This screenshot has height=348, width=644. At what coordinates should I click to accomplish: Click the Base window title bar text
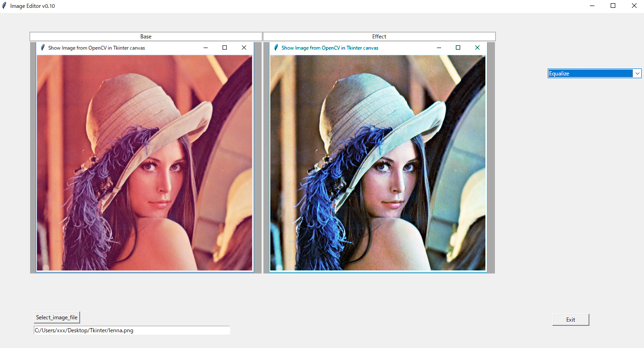[x=97, y=48]
